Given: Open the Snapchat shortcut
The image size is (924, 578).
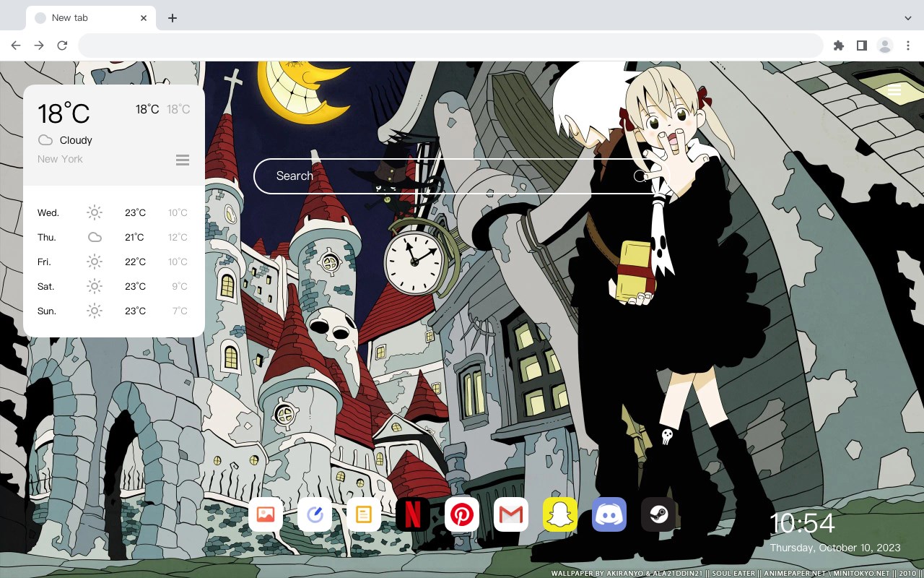Looking at the screenshot, I should pyautogui.click(x=560, y=514).
